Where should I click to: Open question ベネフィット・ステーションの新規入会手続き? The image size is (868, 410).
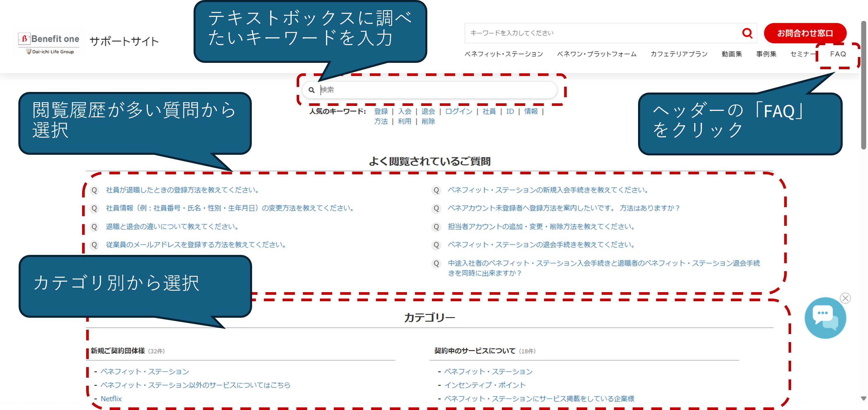548,190
